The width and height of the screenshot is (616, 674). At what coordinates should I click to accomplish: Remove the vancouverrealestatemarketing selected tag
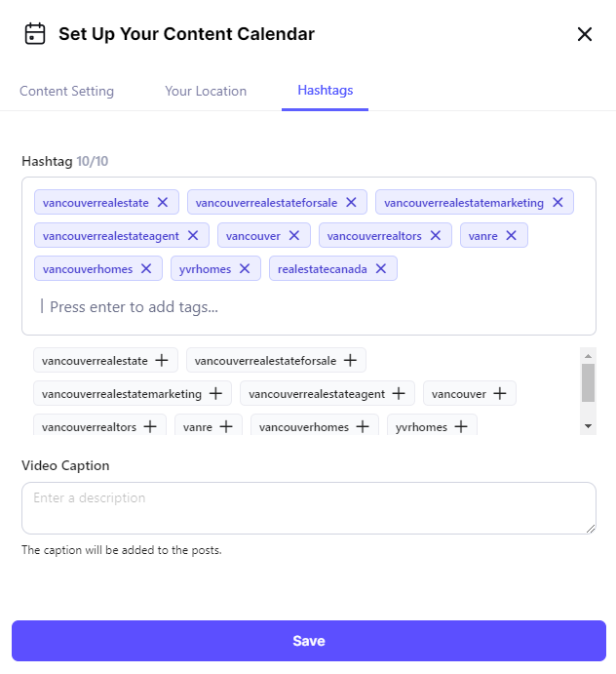click(558, 203)
